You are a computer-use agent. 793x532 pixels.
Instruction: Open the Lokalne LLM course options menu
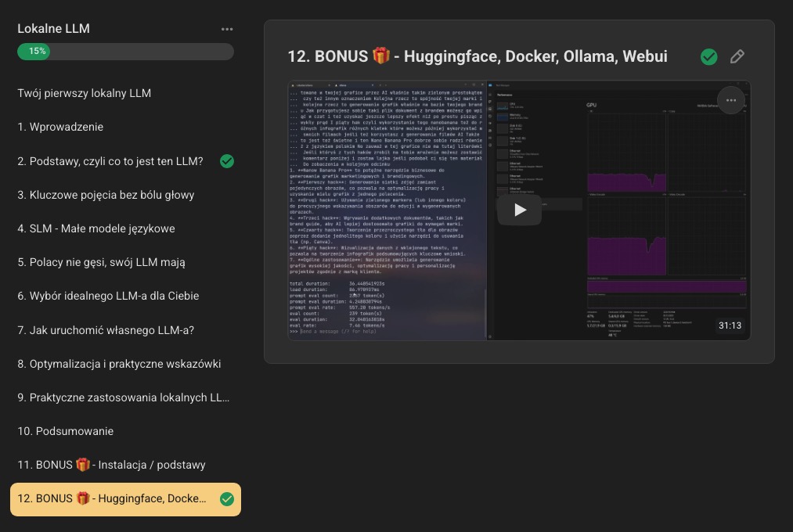pyautogui.click(x=227, y=29)
